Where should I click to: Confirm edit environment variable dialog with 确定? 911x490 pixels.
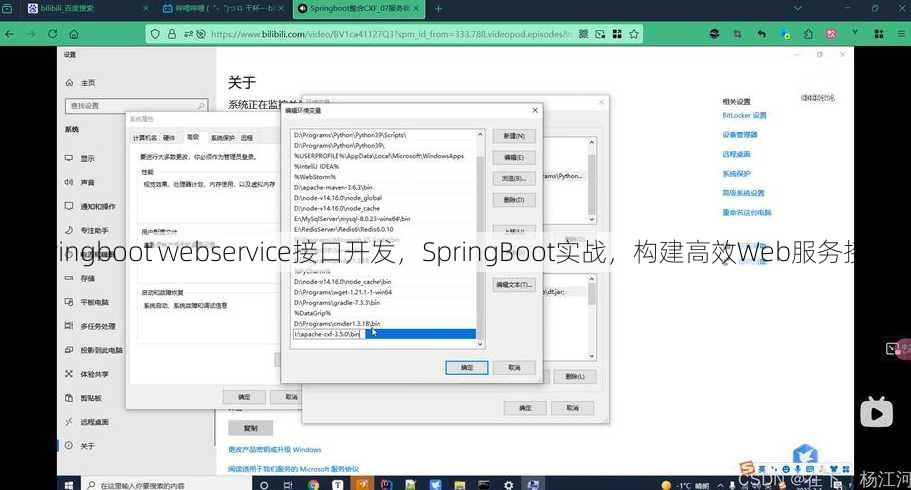[x=467, y=367]
